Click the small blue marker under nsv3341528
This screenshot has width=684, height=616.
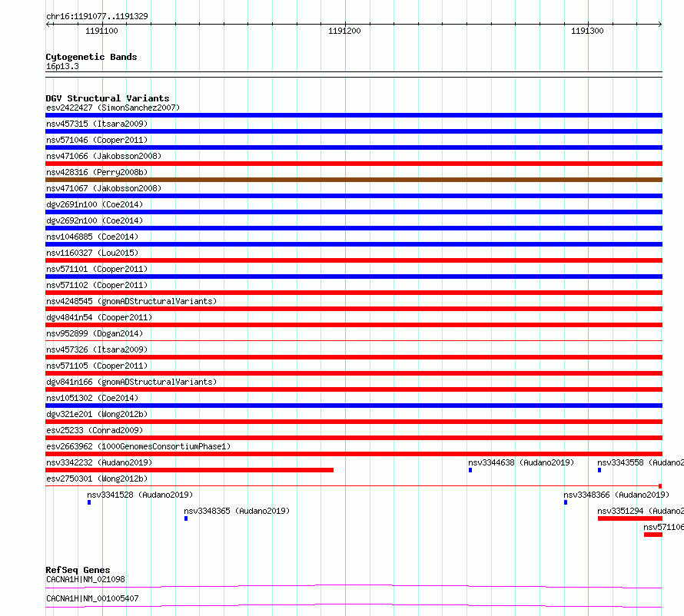point(89,502)
